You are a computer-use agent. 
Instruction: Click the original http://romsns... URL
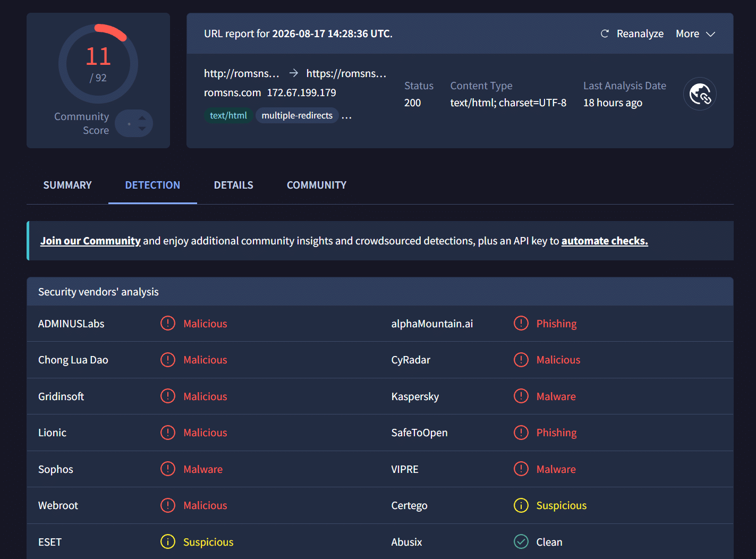point(242,73)
